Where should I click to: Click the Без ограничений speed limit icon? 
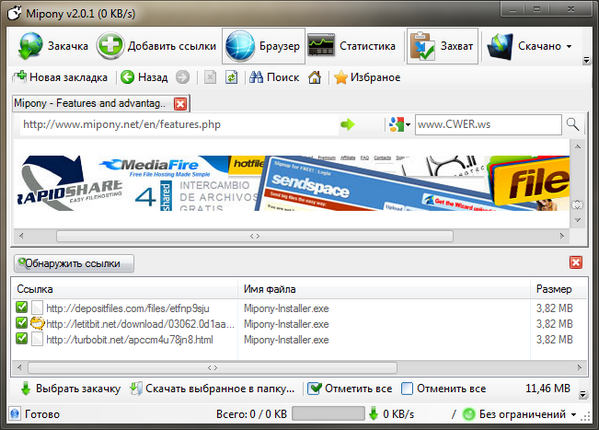[468, 414]
